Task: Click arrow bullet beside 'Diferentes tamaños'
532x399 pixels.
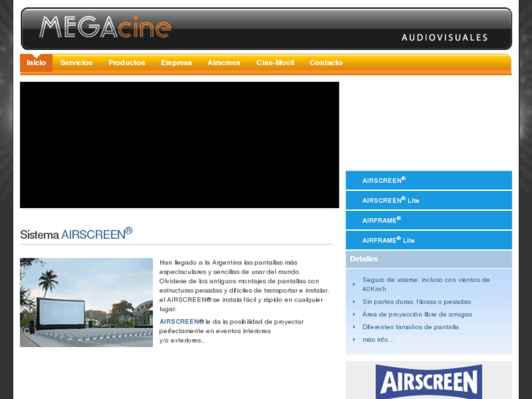Action: 354,327
